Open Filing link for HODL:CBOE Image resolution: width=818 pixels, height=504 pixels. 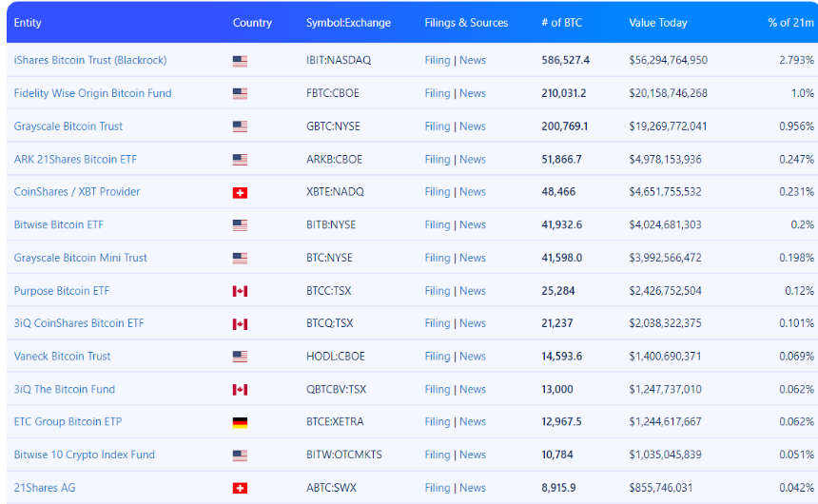point(438,356)
